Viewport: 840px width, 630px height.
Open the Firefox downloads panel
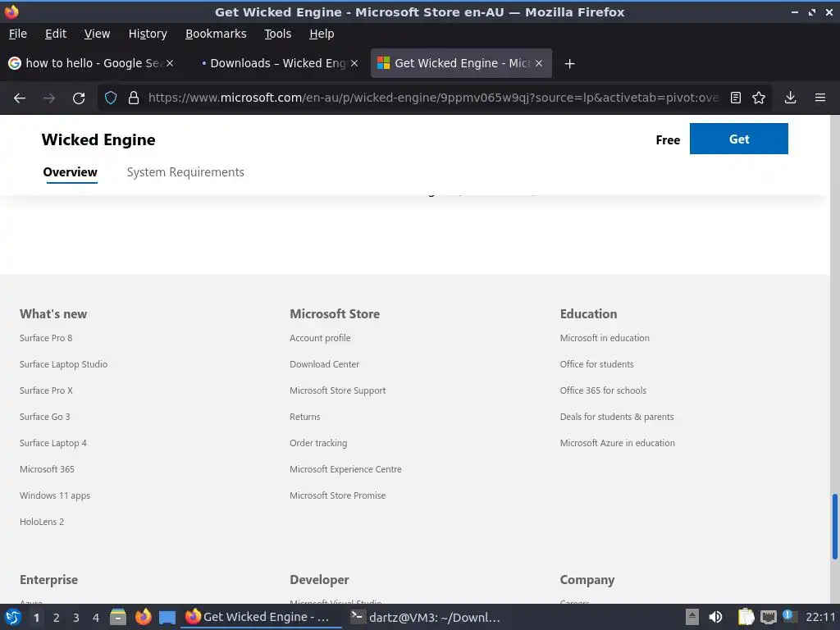[790, 98]
